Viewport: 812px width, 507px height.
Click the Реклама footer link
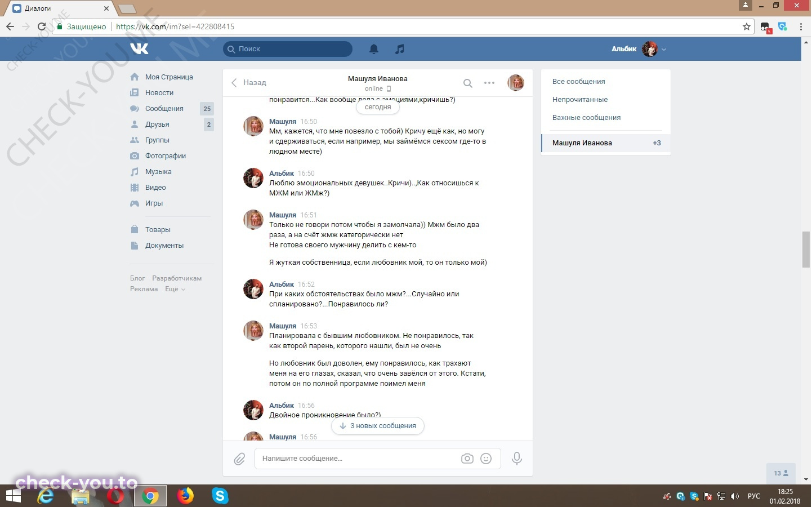[x=144, y=289]
